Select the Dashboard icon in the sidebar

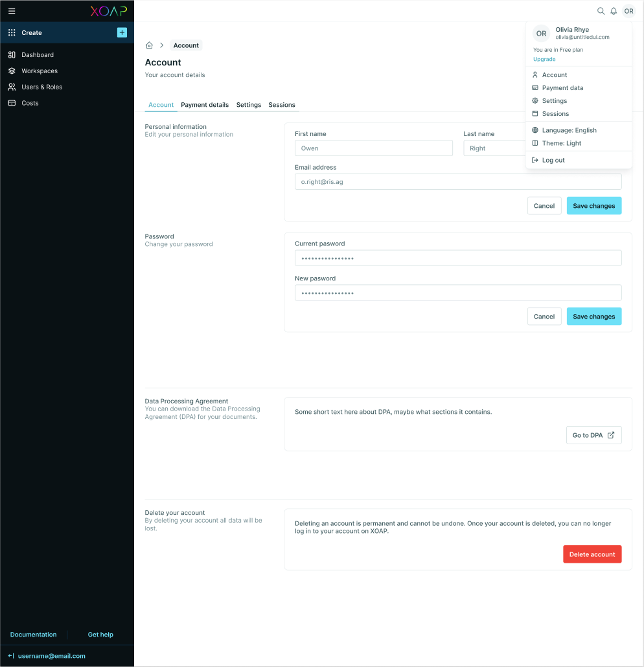coord(12,54)
